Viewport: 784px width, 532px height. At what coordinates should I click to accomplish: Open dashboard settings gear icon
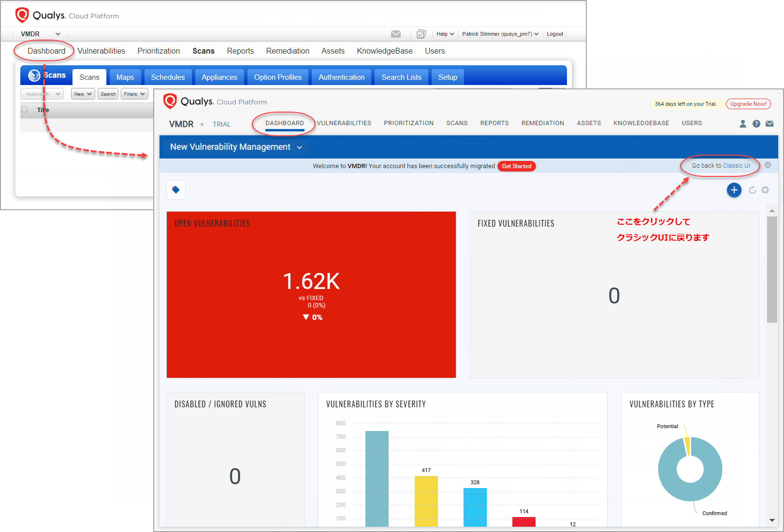tap(765, 190)
